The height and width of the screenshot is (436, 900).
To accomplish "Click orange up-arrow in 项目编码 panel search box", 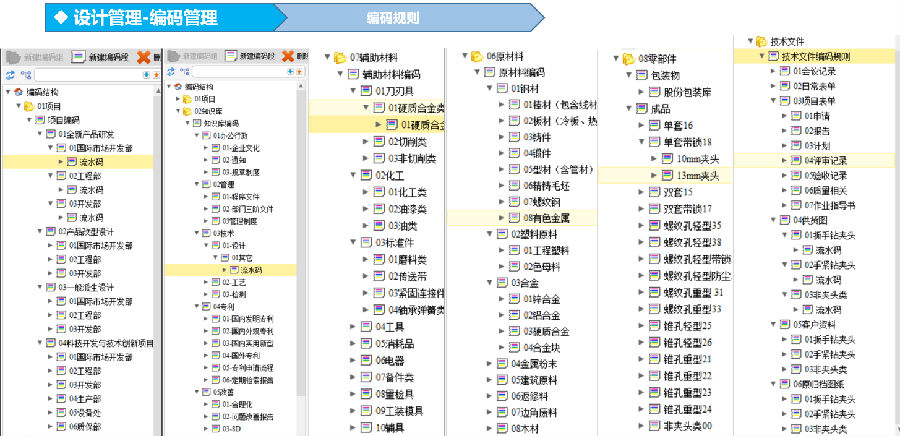I will click(x=156, y=75).
